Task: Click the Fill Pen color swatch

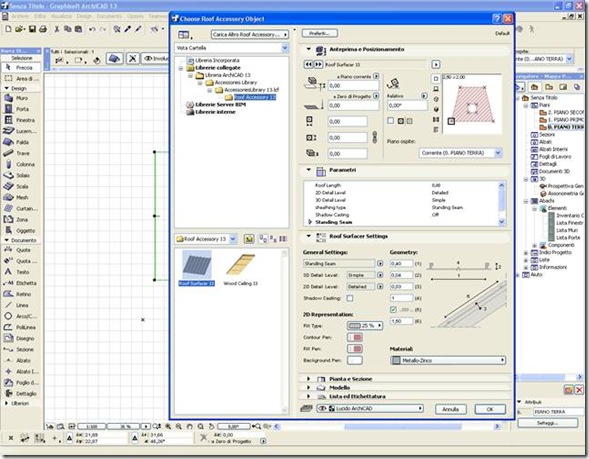Action: (x=355, y=349)
